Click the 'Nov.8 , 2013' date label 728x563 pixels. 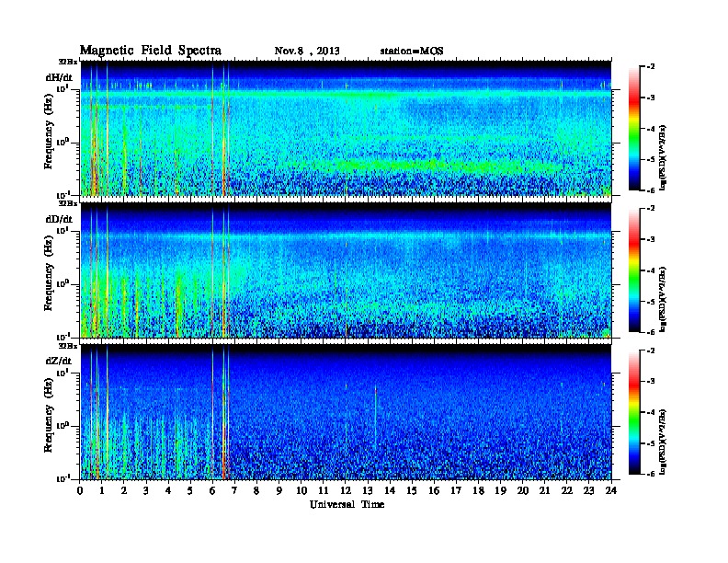(x=307, y=52)
